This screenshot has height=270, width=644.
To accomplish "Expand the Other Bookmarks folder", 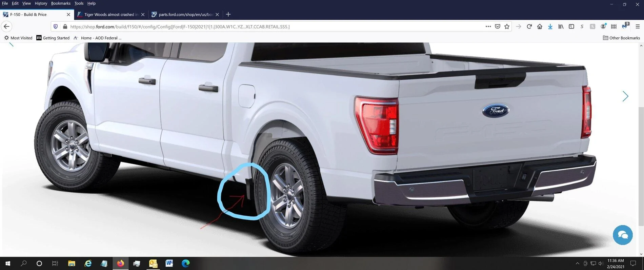I will point(621,38).
